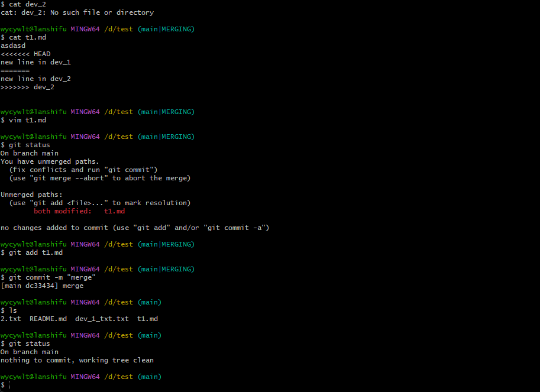
Task: Click the 'git add <file>...' resolution hint
Action: (99, 203)
